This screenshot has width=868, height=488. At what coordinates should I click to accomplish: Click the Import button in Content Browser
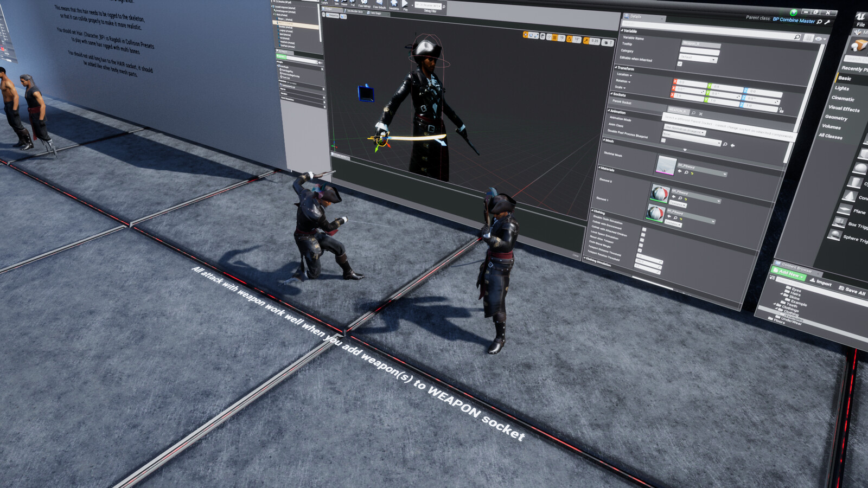click(822, 282)
